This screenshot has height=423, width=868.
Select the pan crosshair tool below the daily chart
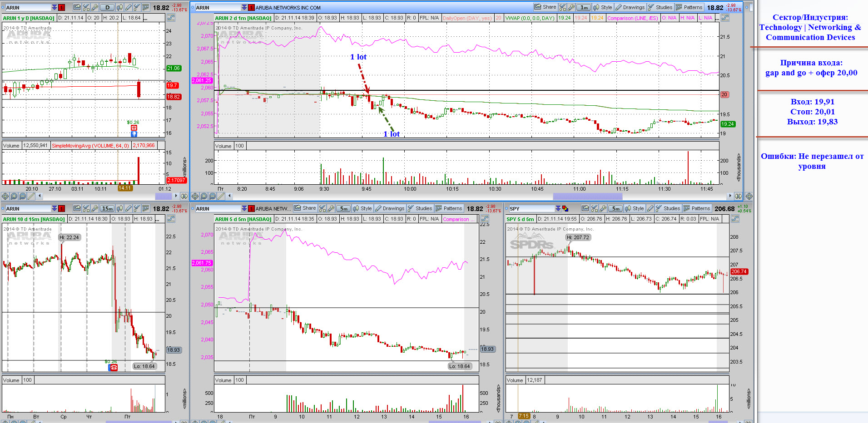[5, 196]
